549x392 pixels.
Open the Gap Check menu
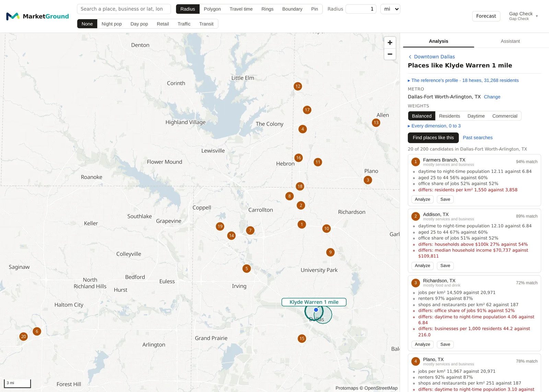pyautogui.click(x=523, y=16)
